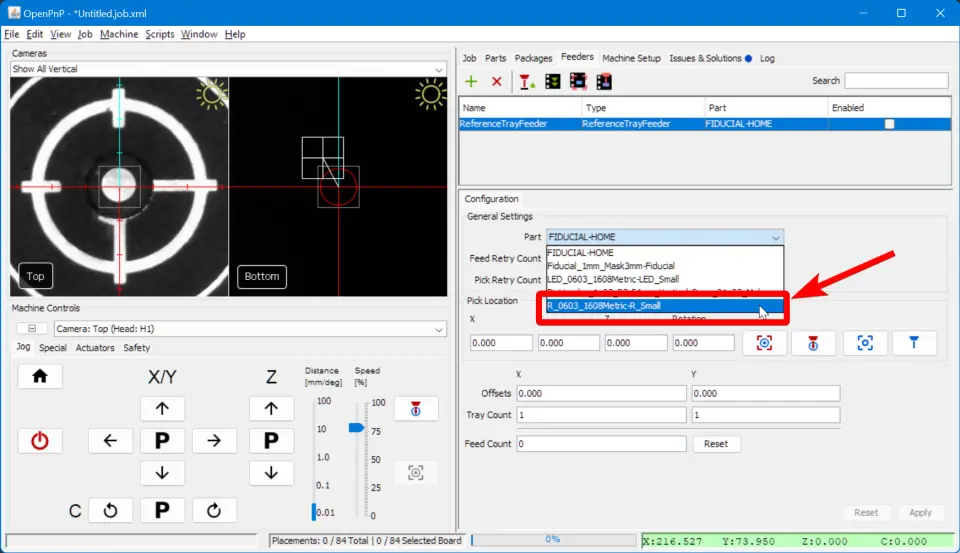Click the Feed Count Reset button

(715, 443)
